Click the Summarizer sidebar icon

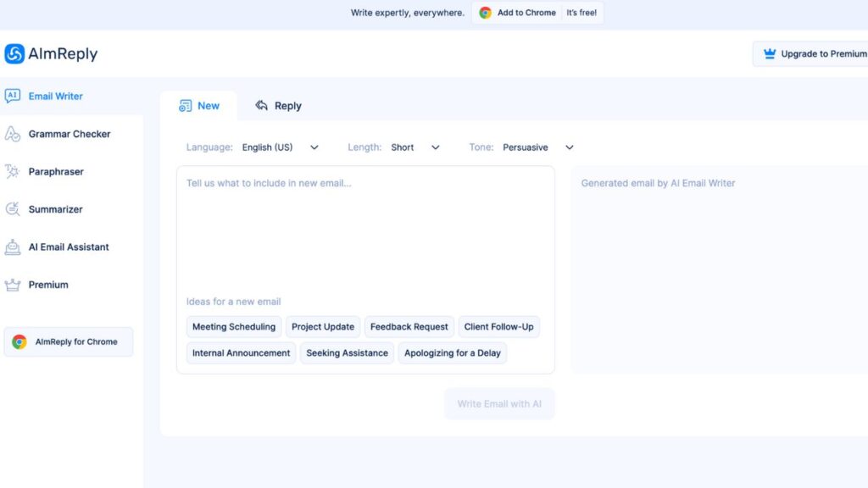coord(12,209)
